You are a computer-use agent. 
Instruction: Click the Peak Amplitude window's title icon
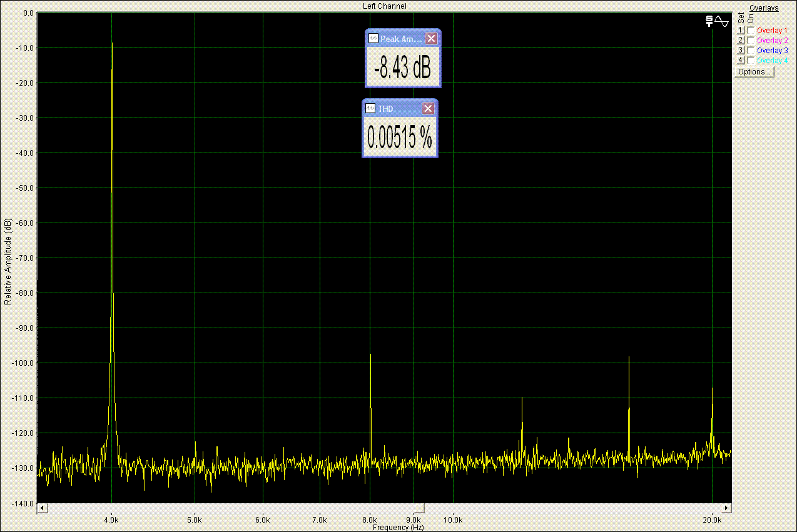click(373, 39)
